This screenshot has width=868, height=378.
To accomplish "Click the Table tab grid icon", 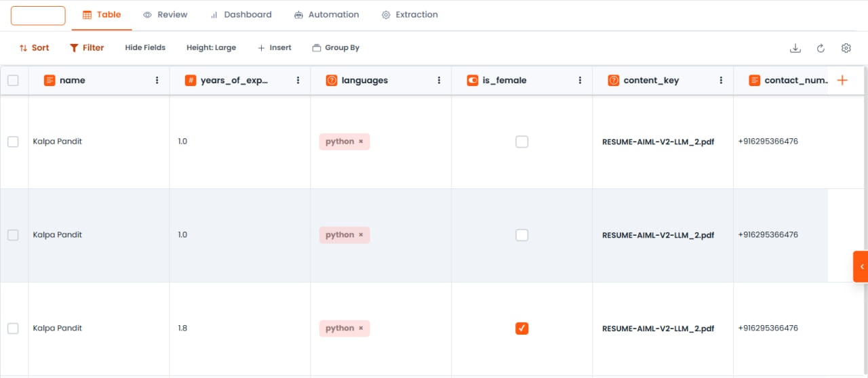I will (87, 15).
